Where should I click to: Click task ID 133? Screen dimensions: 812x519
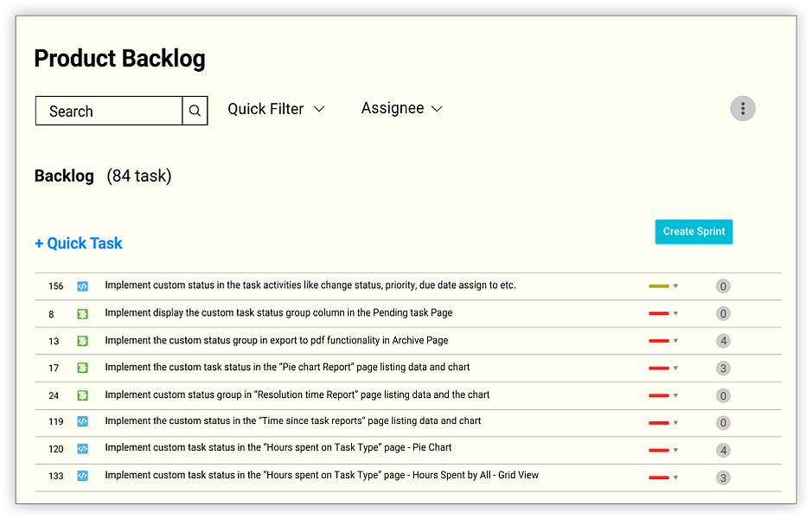(56, 476)
